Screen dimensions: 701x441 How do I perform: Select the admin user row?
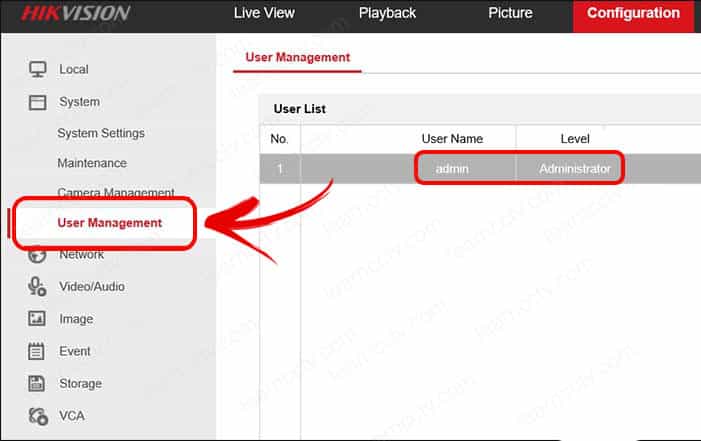pos(452,169)
